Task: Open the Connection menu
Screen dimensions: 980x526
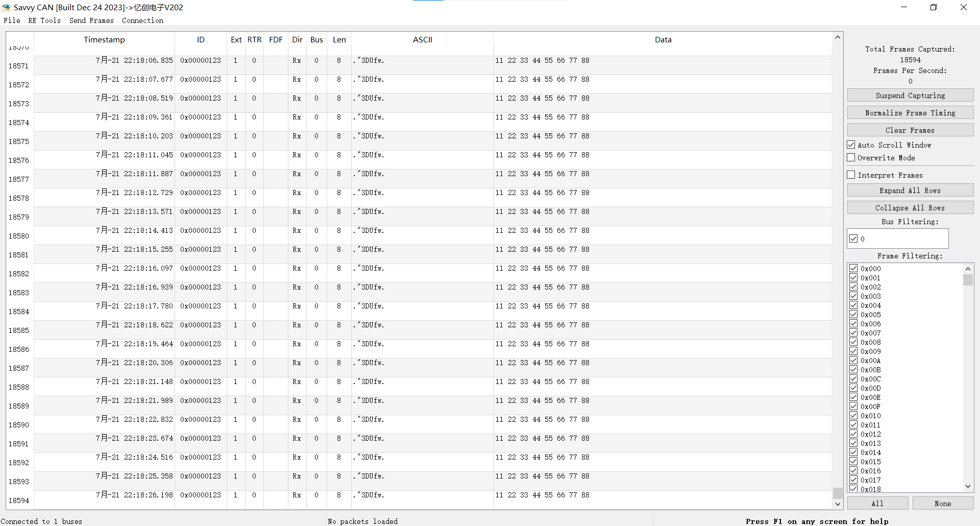Action: [142, 20]
